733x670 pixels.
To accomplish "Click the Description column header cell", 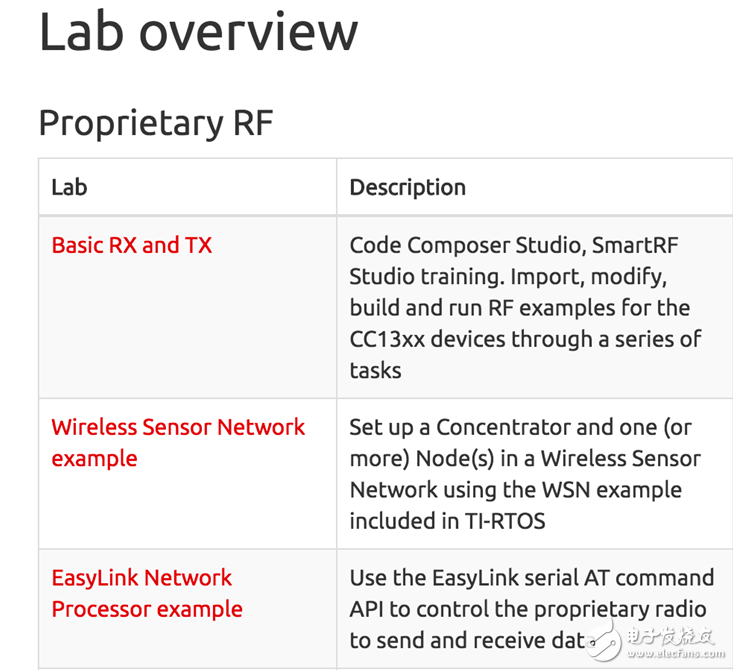I will coord(407,187).
